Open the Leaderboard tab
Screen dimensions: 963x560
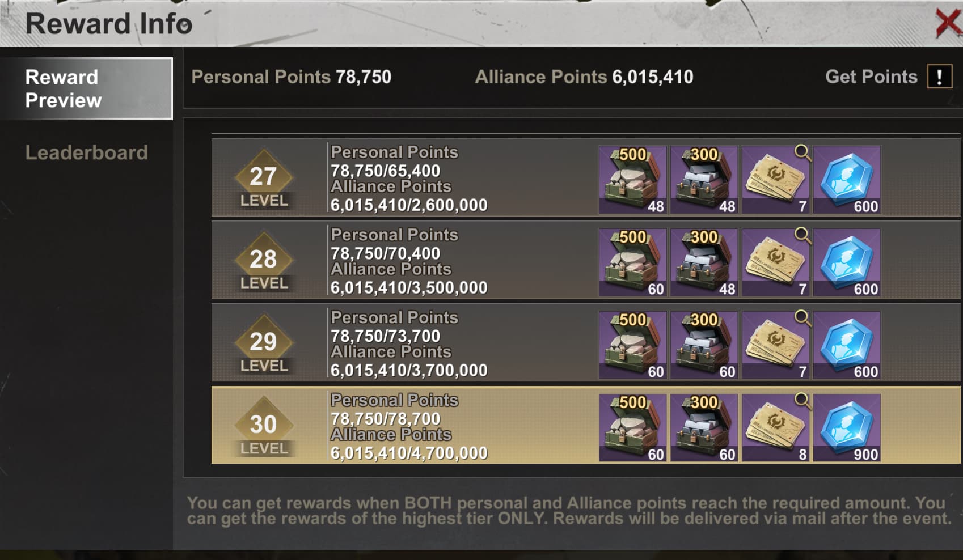tap(86, 152)
